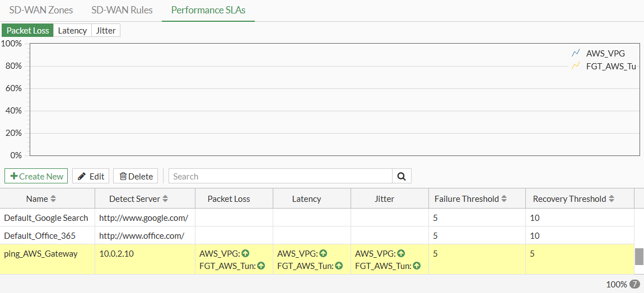Viewport: 644px width, 293px height.
Task: Sort by Name column arrows
Action: coord(53,199)
